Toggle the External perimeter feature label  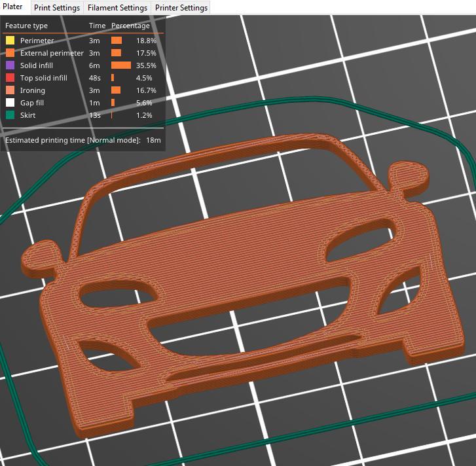click(x=52, y=53)
